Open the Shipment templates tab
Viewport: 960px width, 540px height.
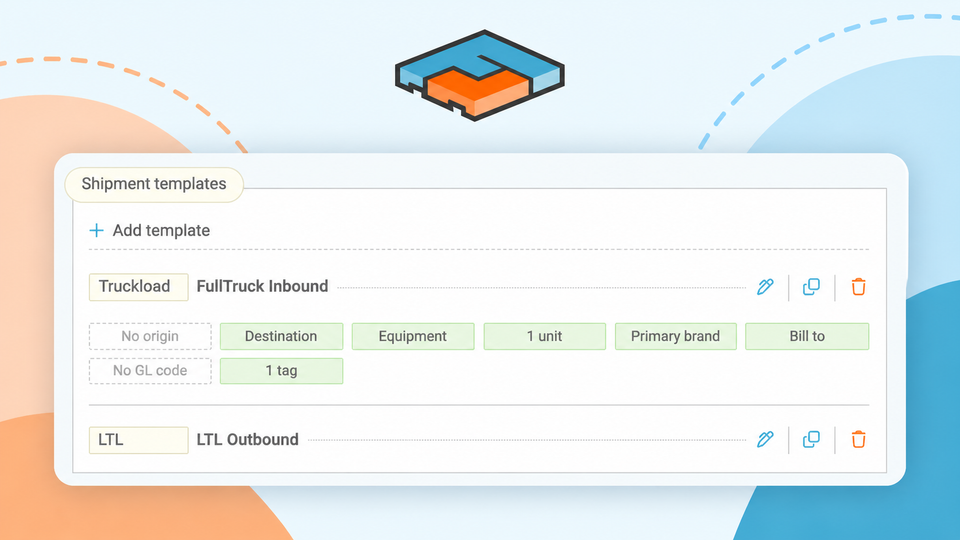click(x=154, y=184)
